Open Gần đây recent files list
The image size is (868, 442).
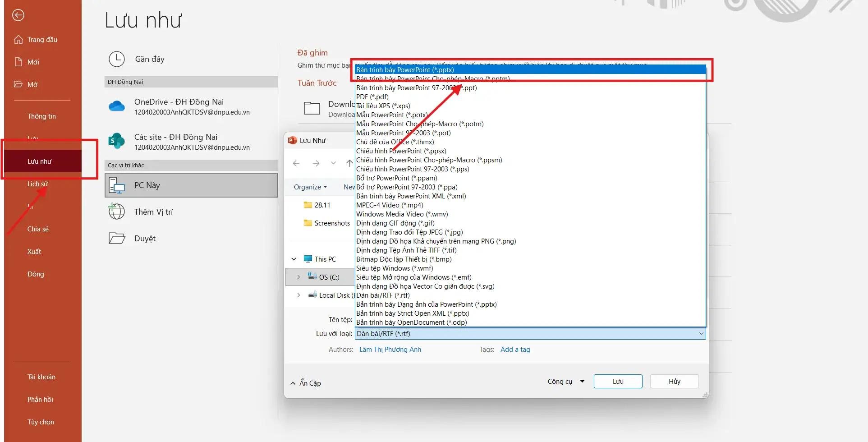[x=149, y=59]
